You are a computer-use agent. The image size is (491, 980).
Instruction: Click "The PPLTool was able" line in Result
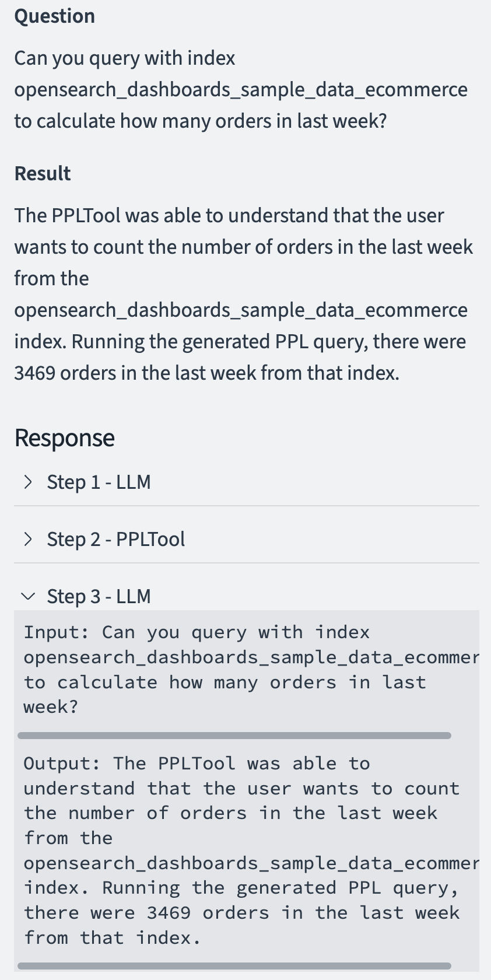(229, 215)
